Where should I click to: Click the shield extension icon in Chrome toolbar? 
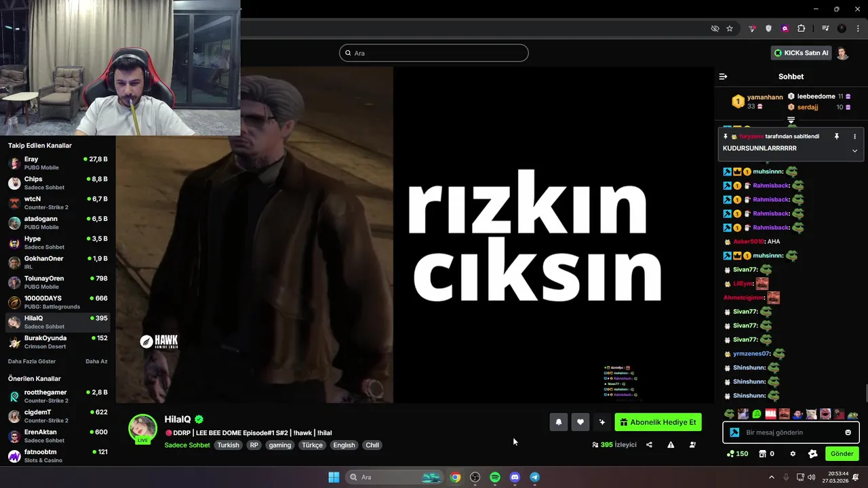768,28
